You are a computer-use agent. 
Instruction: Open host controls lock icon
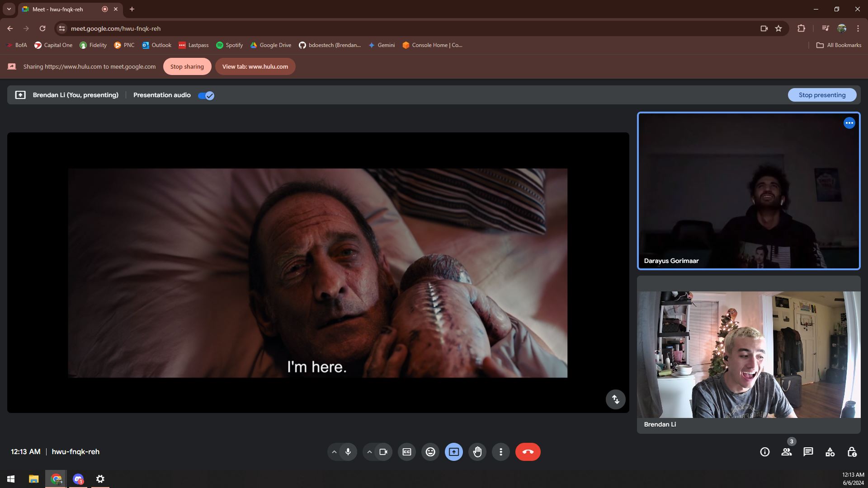pyautogui.click(x=852, y=452)
